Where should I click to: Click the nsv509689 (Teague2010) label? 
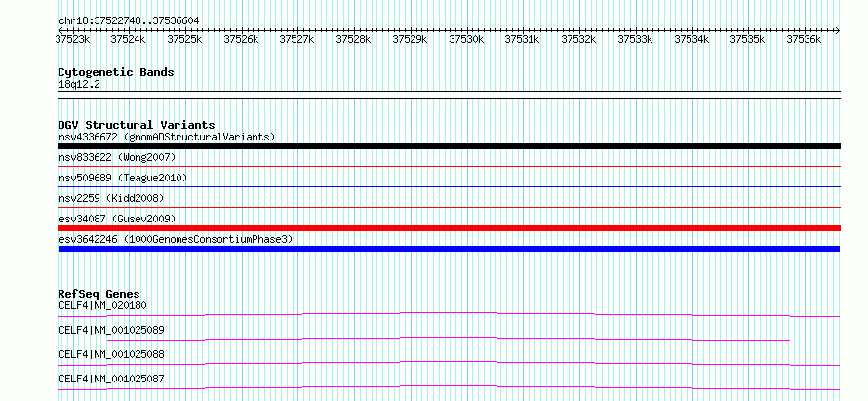click(x=123, y=179)
